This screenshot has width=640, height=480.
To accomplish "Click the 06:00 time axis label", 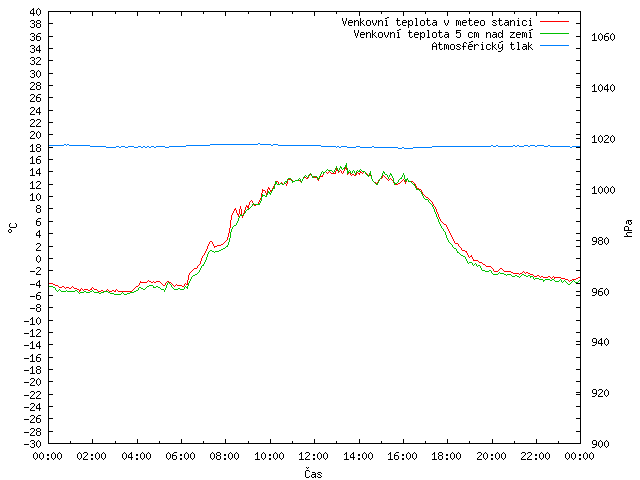I will (180, 456).
